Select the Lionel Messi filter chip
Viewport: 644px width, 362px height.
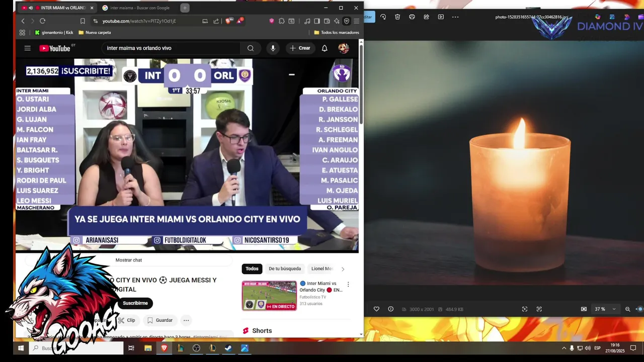point(321,269)
